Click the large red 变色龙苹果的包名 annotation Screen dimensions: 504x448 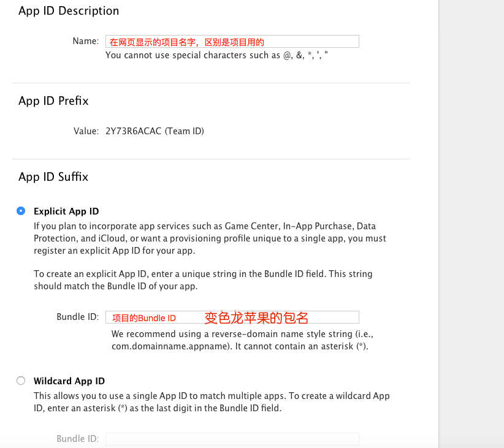click(x=256, y=318)
